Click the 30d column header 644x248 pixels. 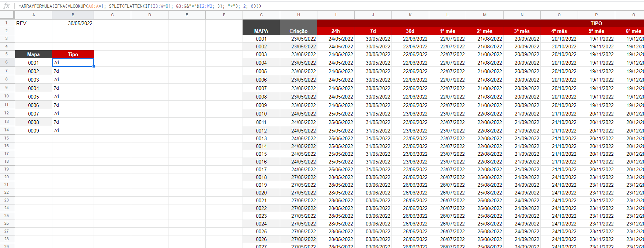(410, 31)
